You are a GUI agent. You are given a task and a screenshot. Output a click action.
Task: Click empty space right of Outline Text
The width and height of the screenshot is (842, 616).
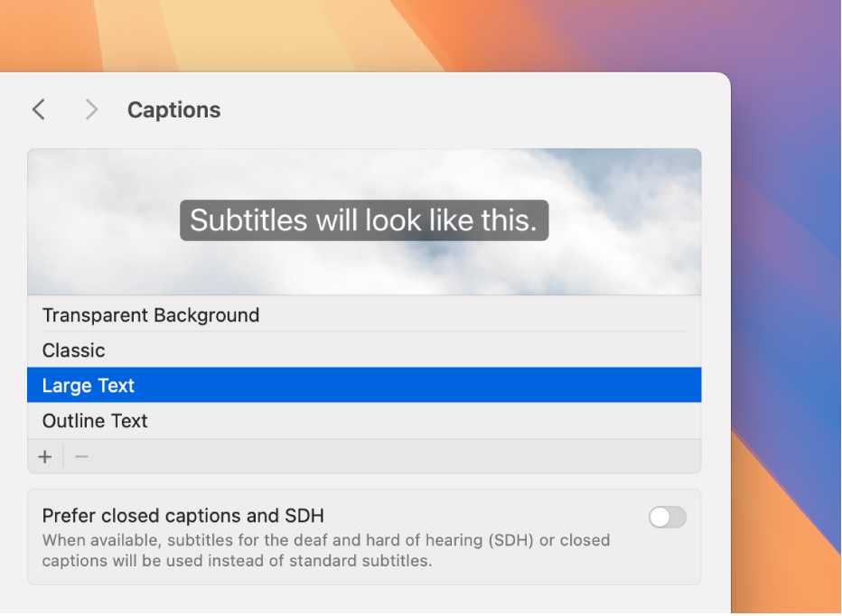(x=425, y=421)
